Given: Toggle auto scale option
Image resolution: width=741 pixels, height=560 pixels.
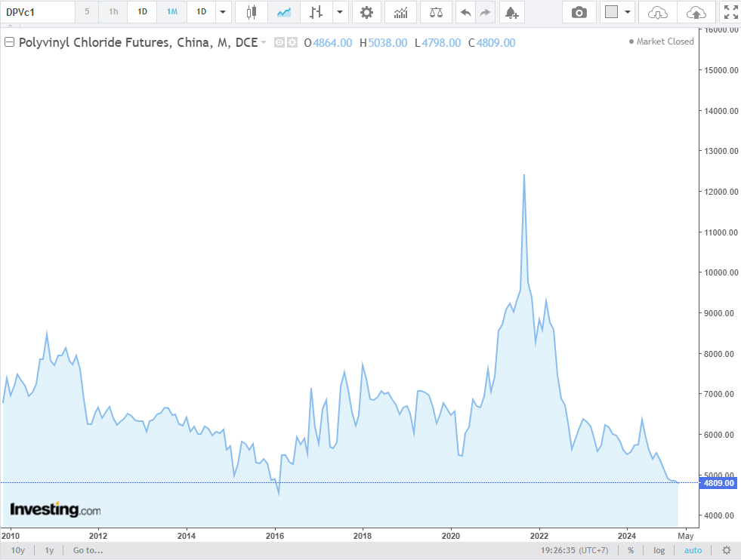Looking at the screenshot, I should coord(693,550).
